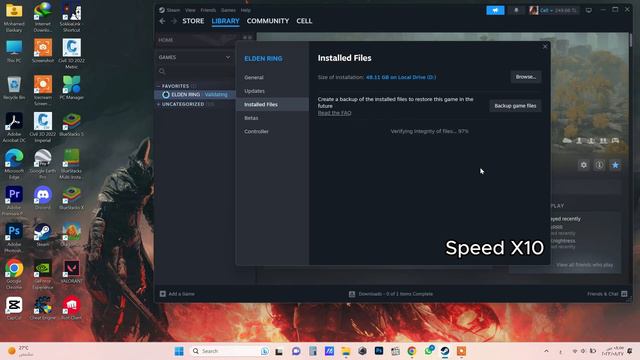Click the Add a Game plus icon
Image resolution: width=640 pixels, height=360 pixels.
pyautogui.click(x=163, y=293)
